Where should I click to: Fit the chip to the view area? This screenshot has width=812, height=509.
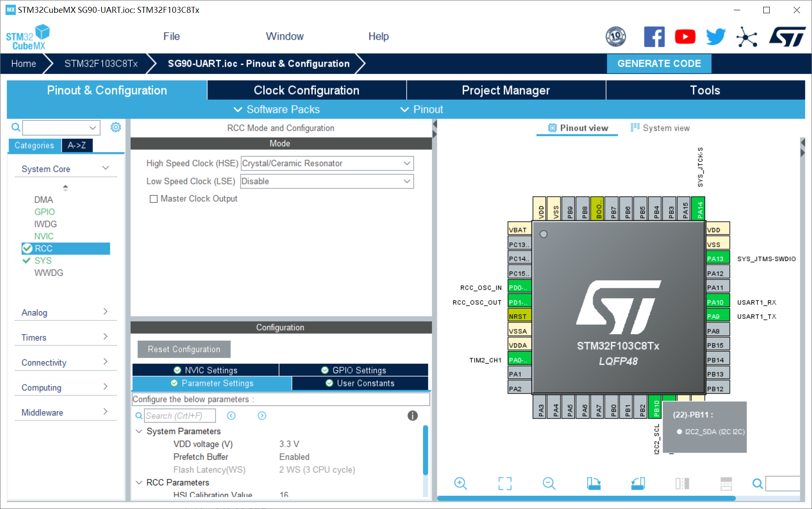click(505, 483)
